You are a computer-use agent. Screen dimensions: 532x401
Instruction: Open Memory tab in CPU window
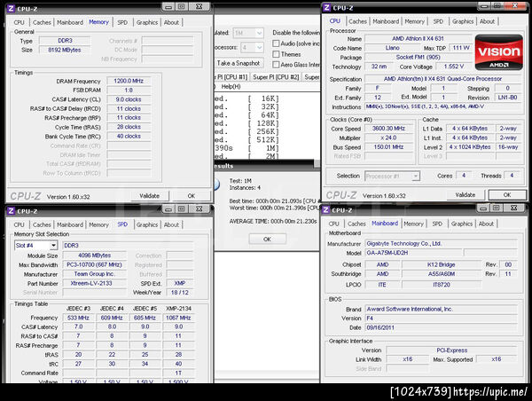click(415, 21)
